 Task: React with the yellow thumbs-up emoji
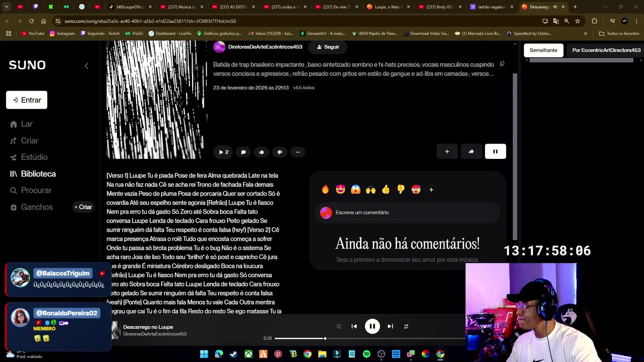pos(386,190)
